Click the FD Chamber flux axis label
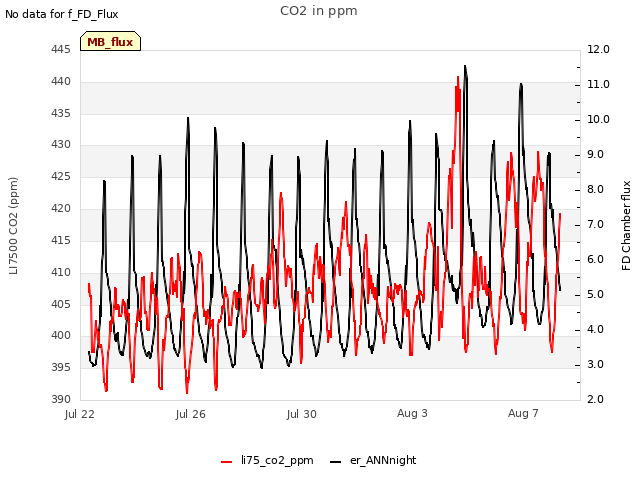The width and height of the screenshot is (640, 480). (626, 226)
